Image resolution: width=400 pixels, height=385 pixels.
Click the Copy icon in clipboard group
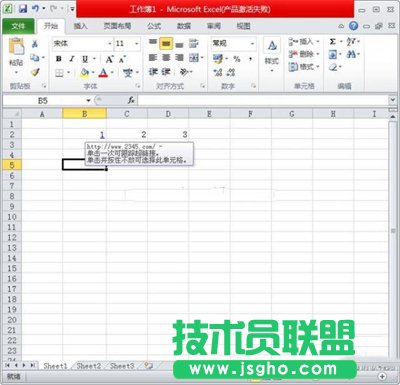click(x=35, y=58)
